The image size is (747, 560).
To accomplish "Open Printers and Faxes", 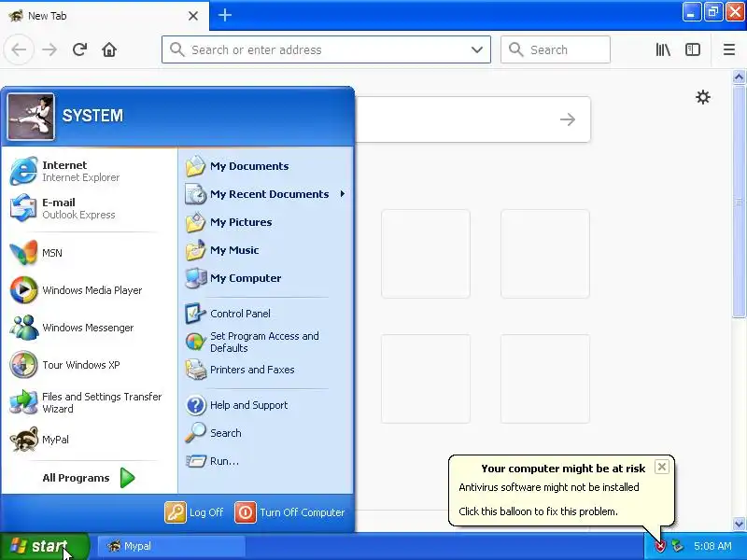I will click(266, 370).
